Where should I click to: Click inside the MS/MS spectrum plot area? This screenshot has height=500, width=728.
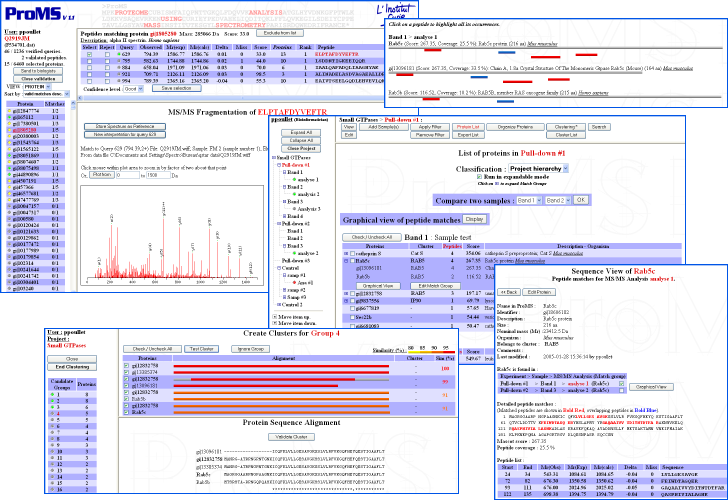(x=172, y=235)
